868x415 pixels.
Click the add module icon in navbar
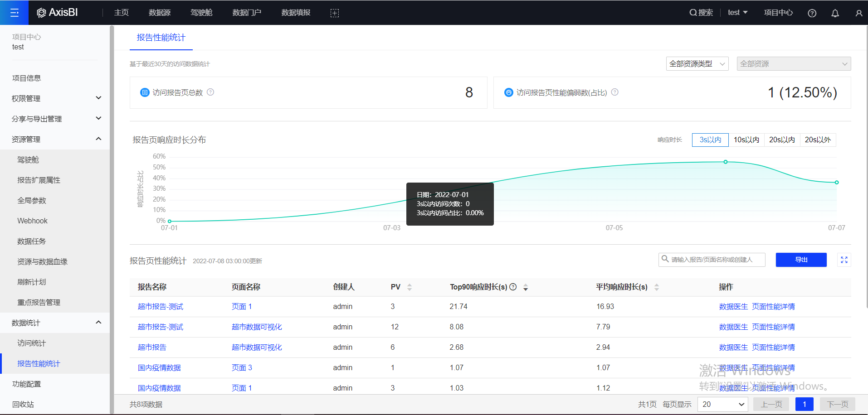pos(334,13)
